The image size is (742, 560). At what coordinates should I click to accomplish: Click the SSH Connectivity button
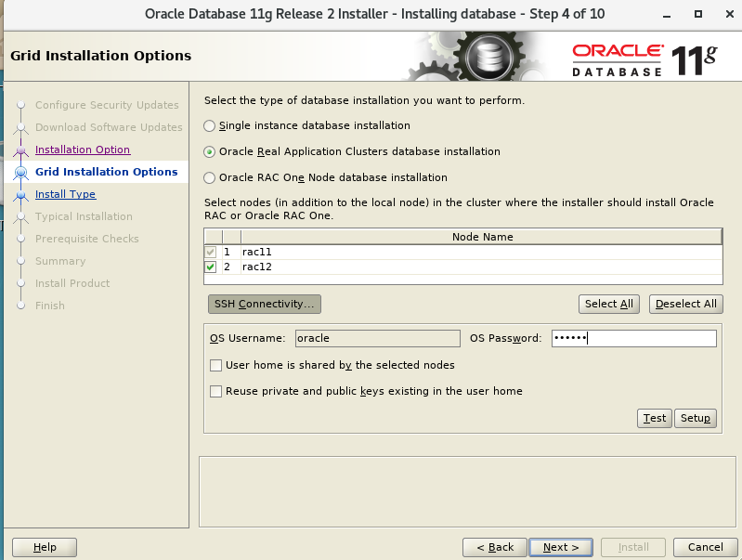[x=265, y=304]
